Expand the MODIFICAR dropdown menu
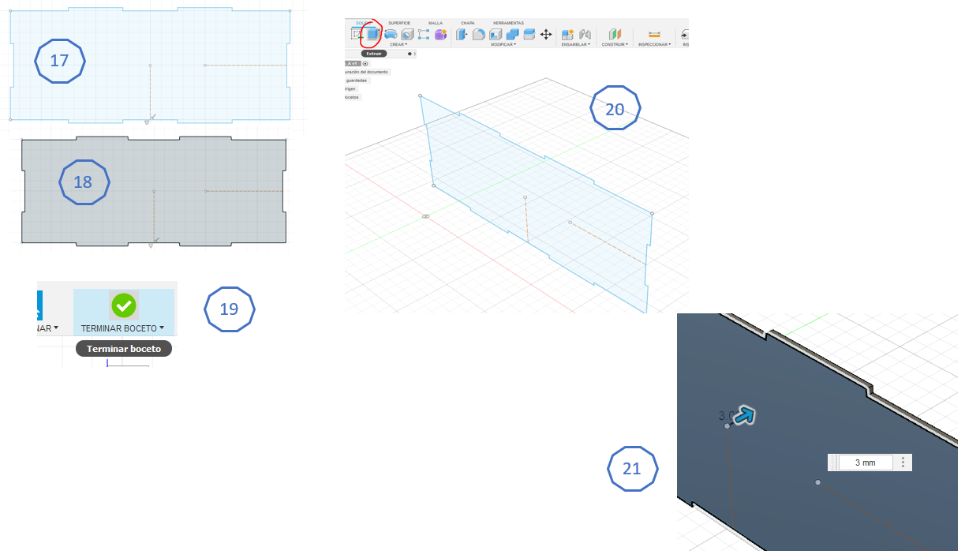The height and width of the screenshot is (558, 980). [503, 44]
